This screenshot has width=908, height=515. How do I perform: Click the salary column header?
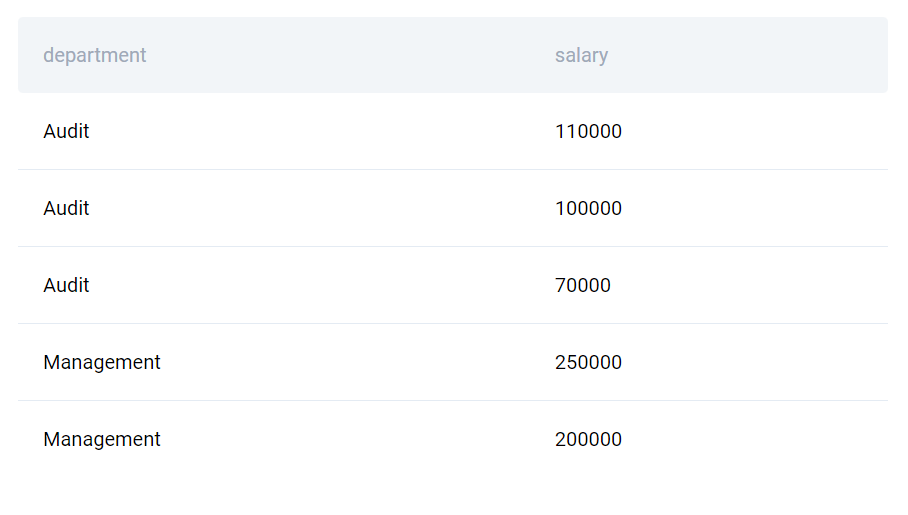[x=581, y=55]
